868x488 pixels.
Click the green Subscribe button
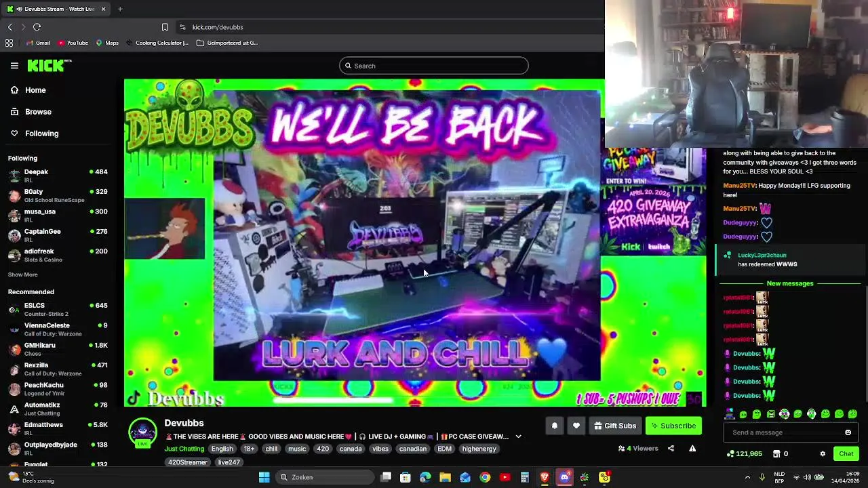point(673,426)
